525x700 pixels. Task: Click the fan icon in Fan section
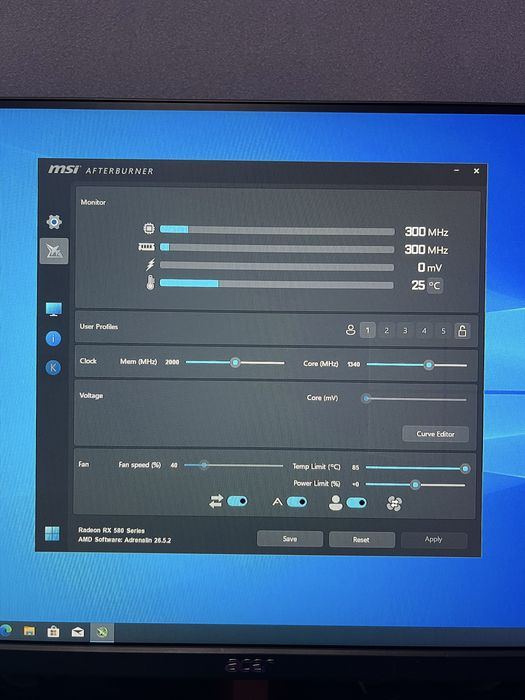point(394,504)
